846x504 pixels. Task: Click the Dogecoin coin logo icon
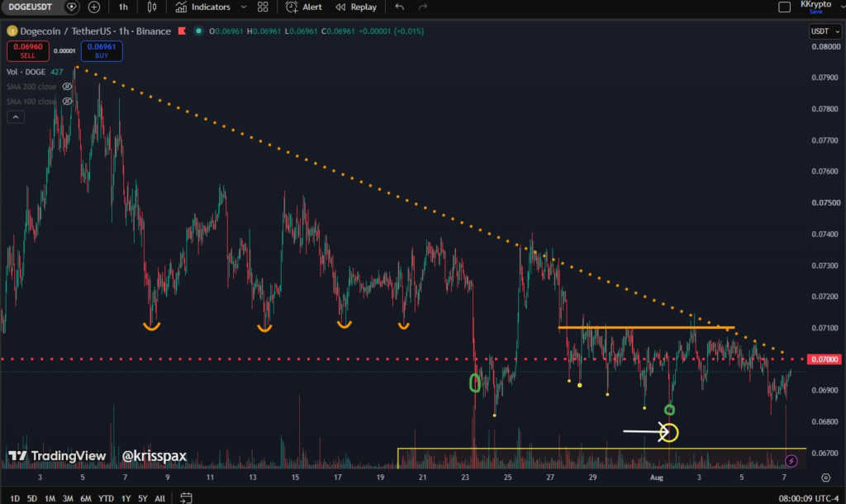[12, 31]
